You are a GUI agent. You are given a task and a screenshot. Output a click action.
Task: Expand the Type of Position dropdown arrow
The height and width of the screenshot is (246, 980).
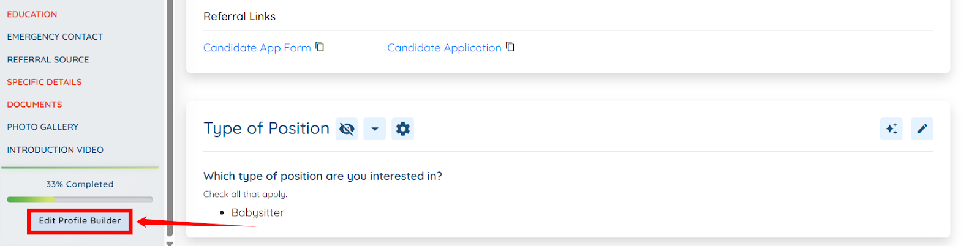coord(375,129)
